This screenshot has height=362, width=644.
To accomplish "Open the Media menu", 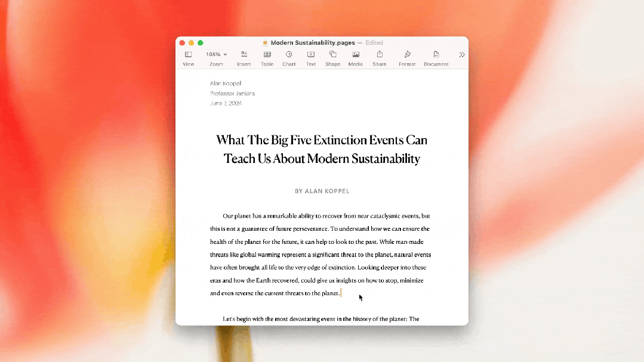I will [355, 55].
